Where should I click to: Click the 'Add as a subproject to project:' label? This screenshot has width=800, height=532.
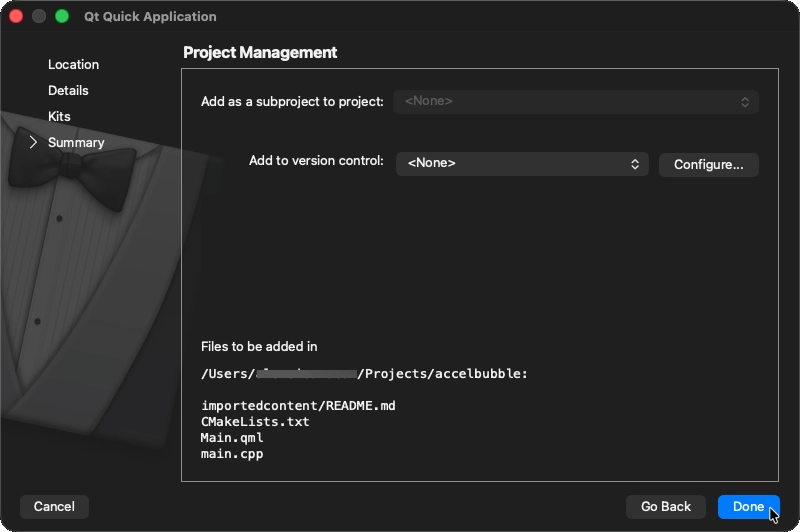pos(292,102)
